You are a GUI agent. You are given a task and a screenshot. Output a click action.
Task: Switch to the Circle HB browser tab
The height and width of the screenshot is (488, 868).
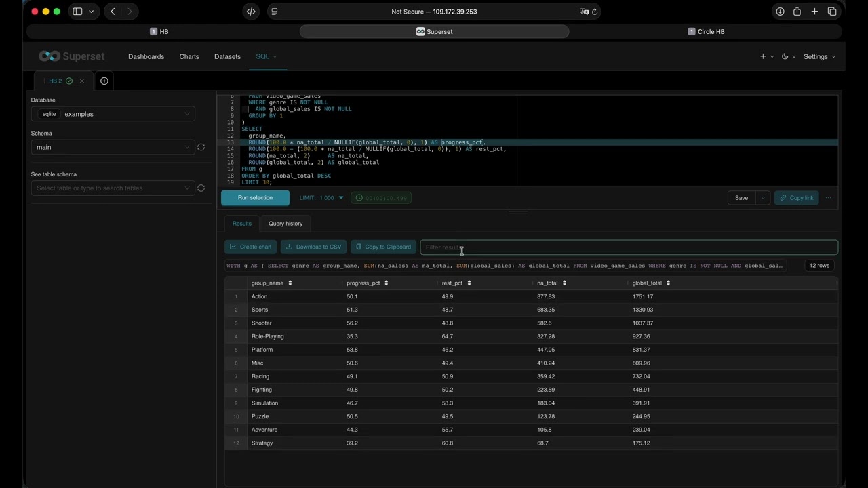[706, 31]
